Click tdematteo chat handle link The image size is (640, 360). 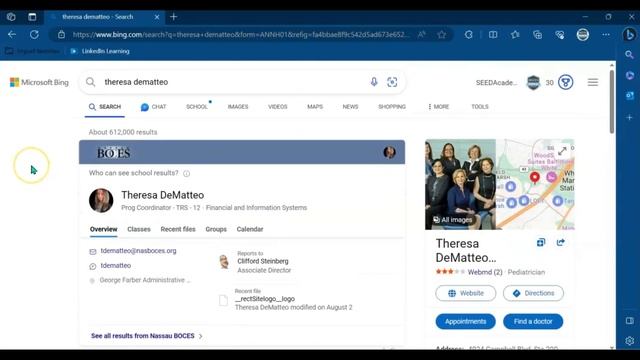pos(116,266)
